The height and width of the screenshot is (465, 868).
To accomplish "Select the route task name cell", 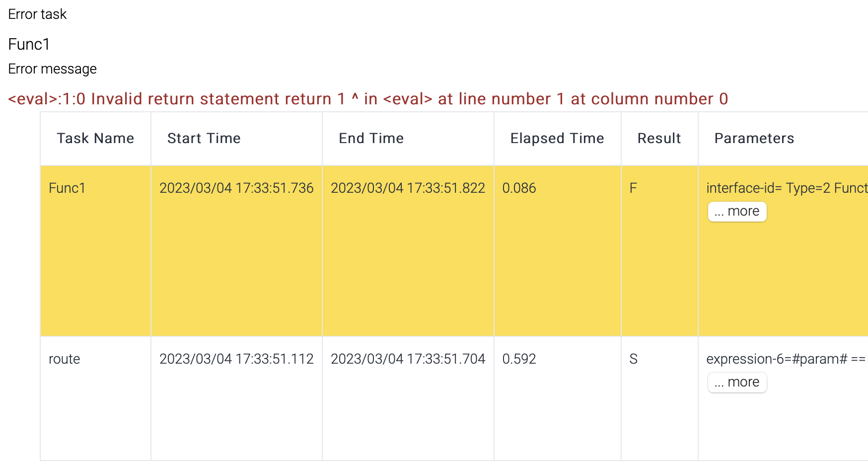I will click(65, 359).
